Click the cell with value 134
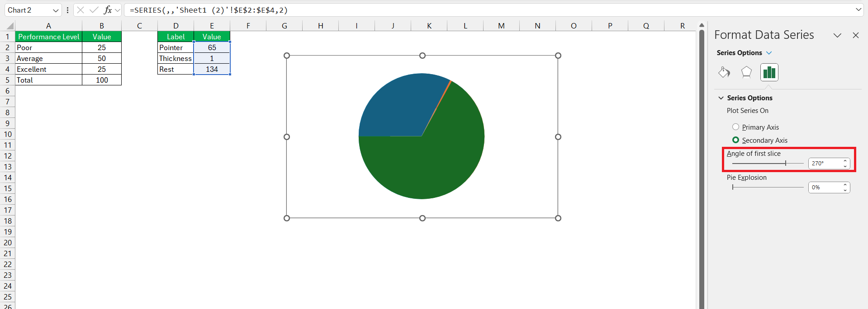Image resolution: width=868 pixels, height=309 pixels. click(x=212, y=69)
